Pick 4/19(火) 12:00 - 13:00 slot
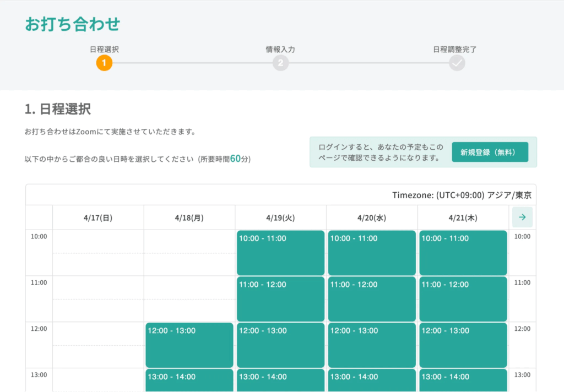The image size is (564, 392). [x=280, y=345]
